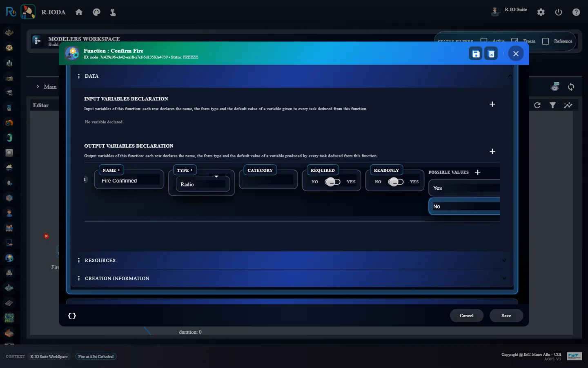
Task: Click the sync arrows icon beside chatbot
Action: (x=571, y=87)
